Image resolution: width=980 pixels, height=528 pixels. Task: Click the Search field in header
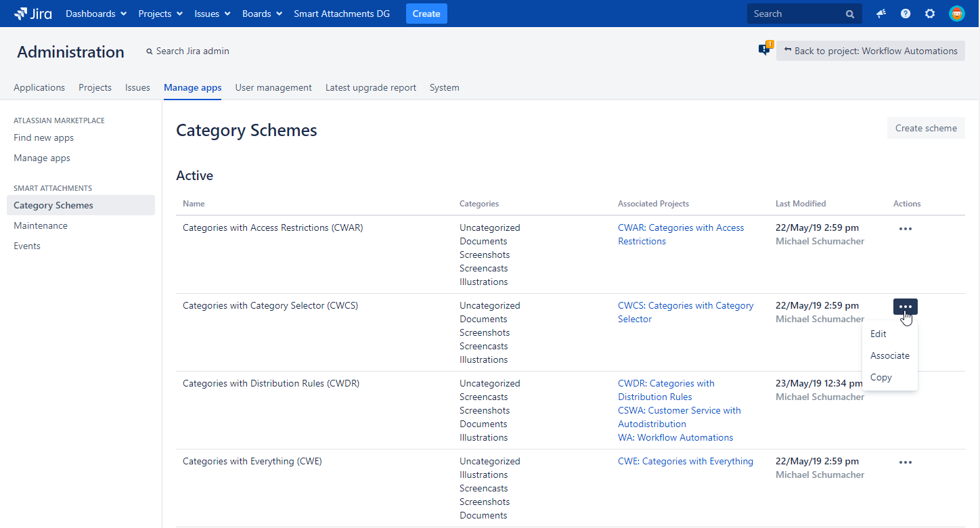797,14
